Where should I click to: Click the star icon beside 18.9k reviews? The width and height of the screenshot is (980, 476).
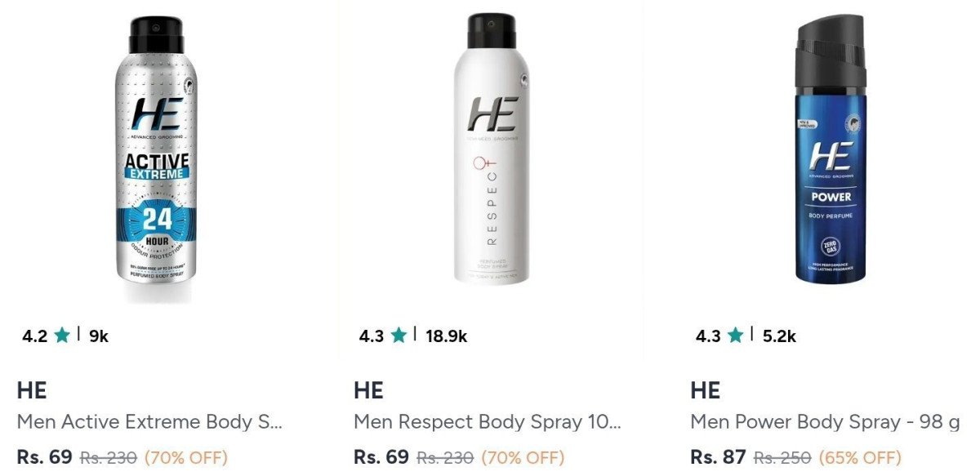tap(399, 336)
